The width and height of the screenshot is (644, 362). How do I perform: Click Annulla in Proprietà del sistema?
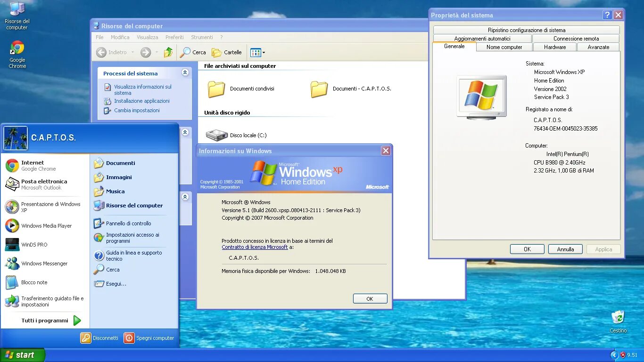(565, 249)
